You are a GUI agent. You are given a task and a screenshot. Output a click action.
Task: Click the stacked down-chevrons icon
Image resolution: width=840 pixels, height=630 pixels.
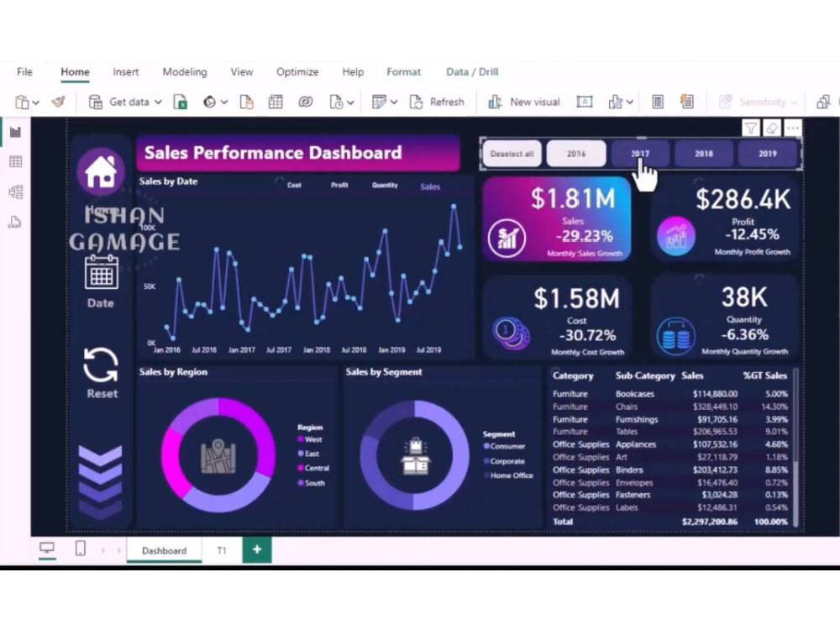click(100, 481)
